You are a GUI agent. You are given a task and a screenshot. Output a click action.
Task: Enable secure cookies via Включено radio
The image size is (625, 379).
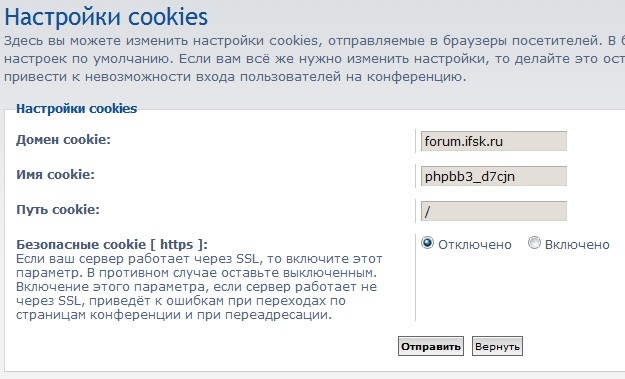(534, 243)
